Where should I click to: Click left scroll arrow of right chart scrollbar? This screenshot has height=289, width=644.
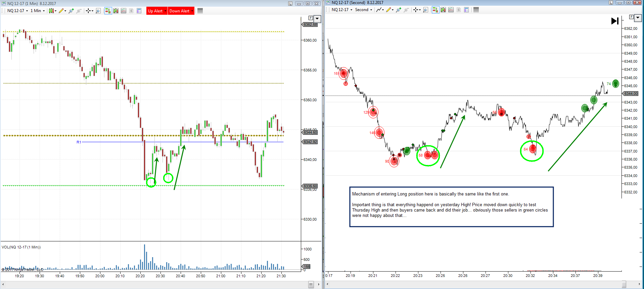coord(327,284)
